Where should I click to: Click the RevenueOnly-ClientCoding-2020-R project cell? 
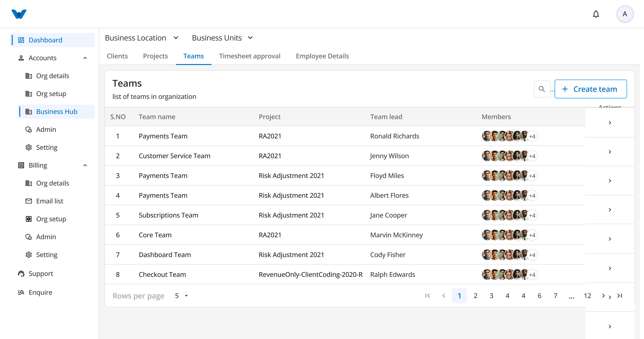[x=310, y=274]
